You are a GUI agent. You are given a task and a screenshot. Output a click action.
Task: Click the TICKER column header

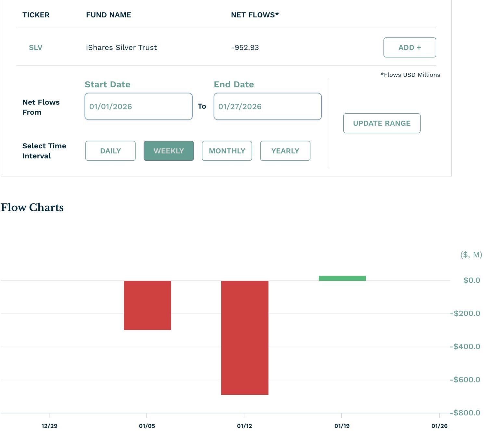[x=36, y=15]
